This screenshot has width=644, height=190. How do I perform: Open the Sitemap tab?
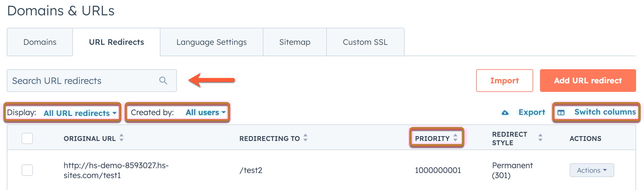click(294, 42)
